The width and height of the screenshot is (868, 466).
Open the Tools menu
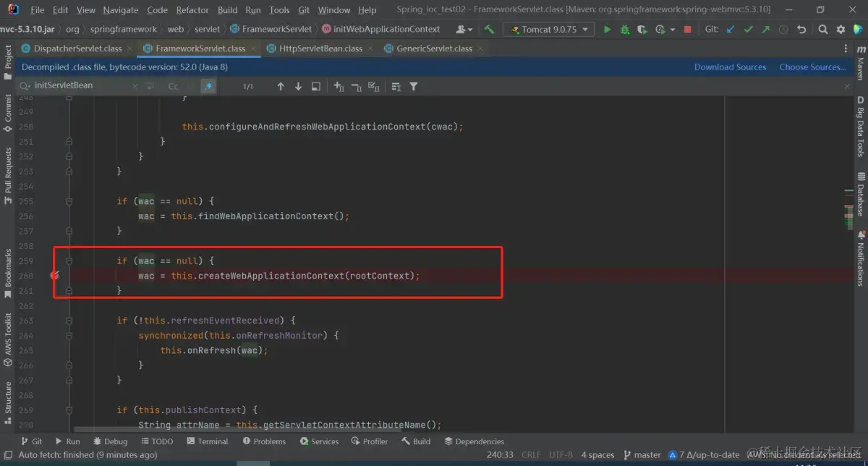click(x=279, y=10)
